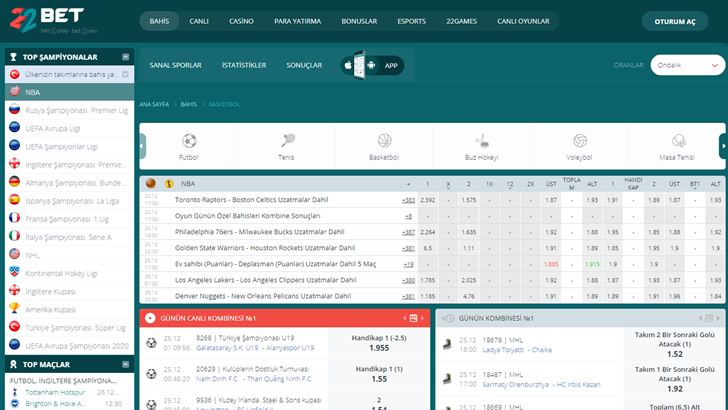Screen dimensions: 728x410
Task: Click the Italy flag icon in the sidebar
Action: pyautogui.click(x=14, y=236)
